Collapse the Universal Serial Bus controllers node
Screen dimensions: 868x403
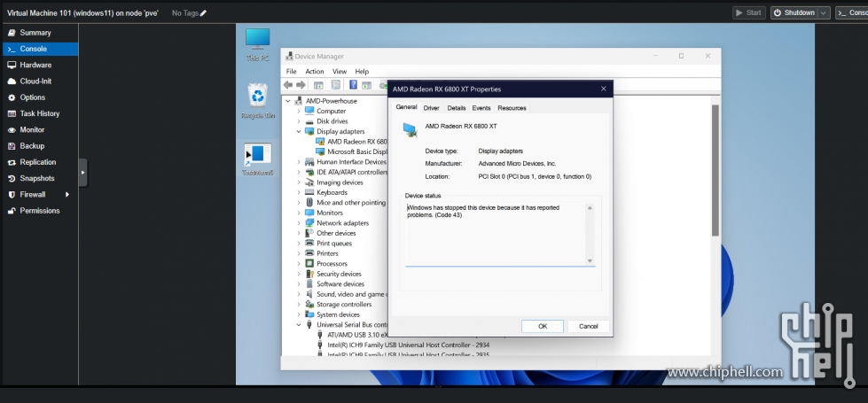coord(299,324)
